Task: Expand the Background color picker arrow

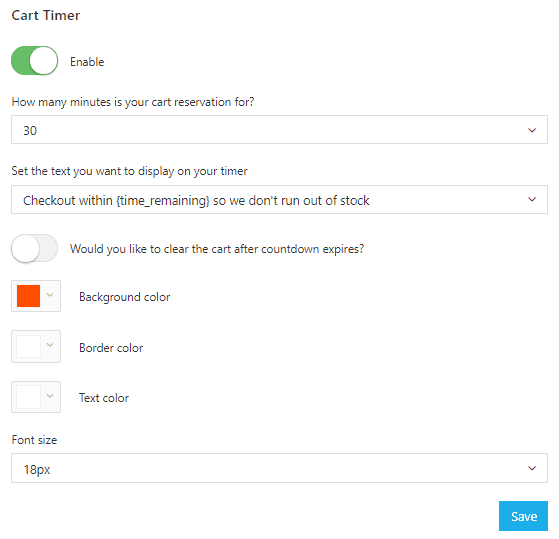Action: [x=50, y=295]
